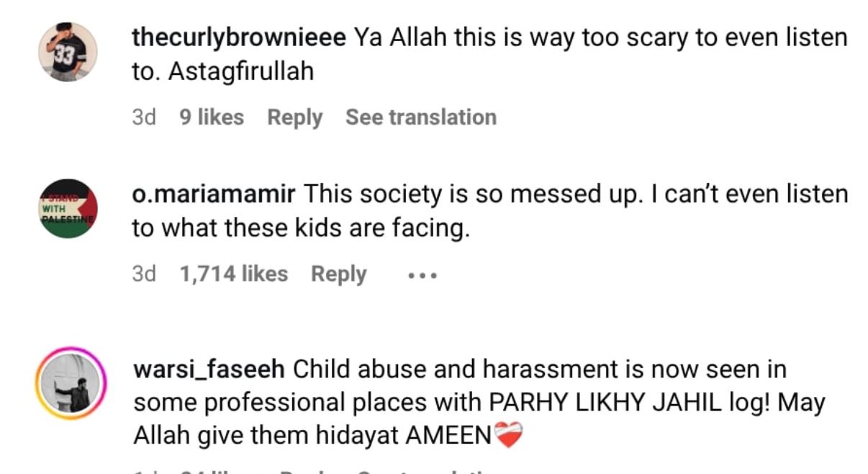Screen dimensions: 868x474
Task: Click o.mariamamir's comment text about society
Action: (x=490, y=211)
